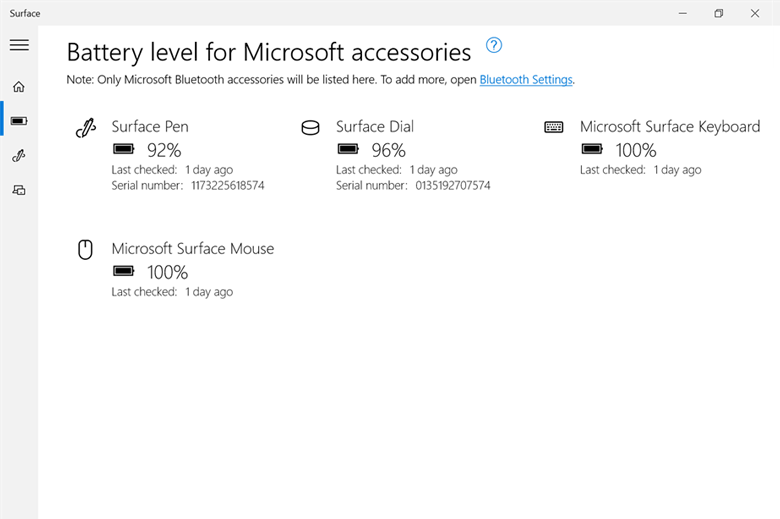Screen dimensions: 780x519
Task: Click the Surface Keyboard device icon
Action: [x=554, y=127]
